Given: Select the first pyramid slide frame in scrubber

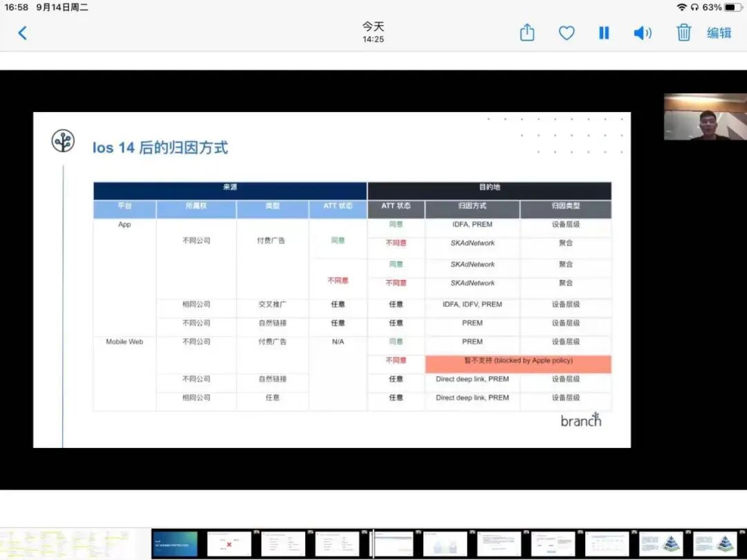Looking at the screenshot, I should pos(661,544).
